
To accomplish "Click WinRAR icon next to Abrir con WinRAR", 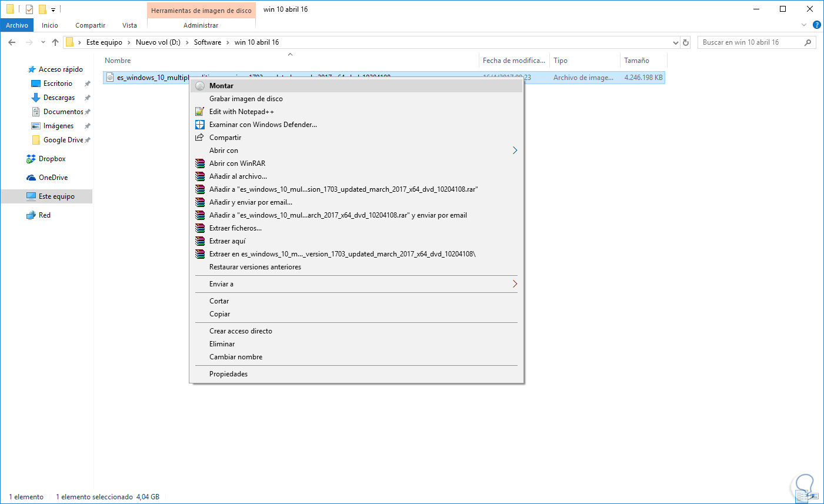I will click(x=200, y=163).
